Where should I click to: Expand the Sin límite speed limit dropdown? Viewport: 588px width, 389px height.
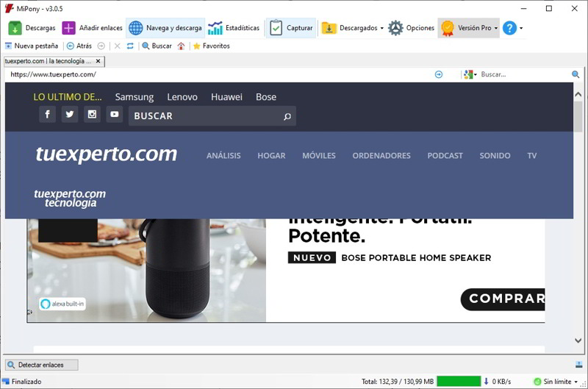pos(576,382)
